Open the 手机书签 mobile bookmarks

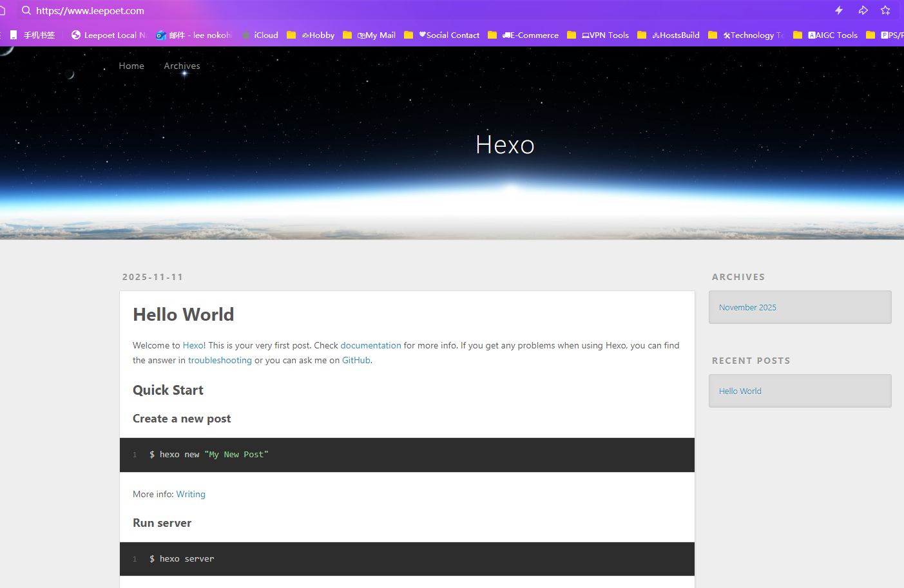[33, 35]
